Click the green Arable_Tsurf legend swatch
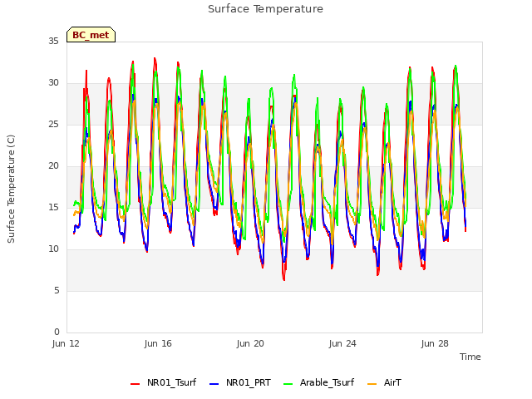 (x=288, y=384)
